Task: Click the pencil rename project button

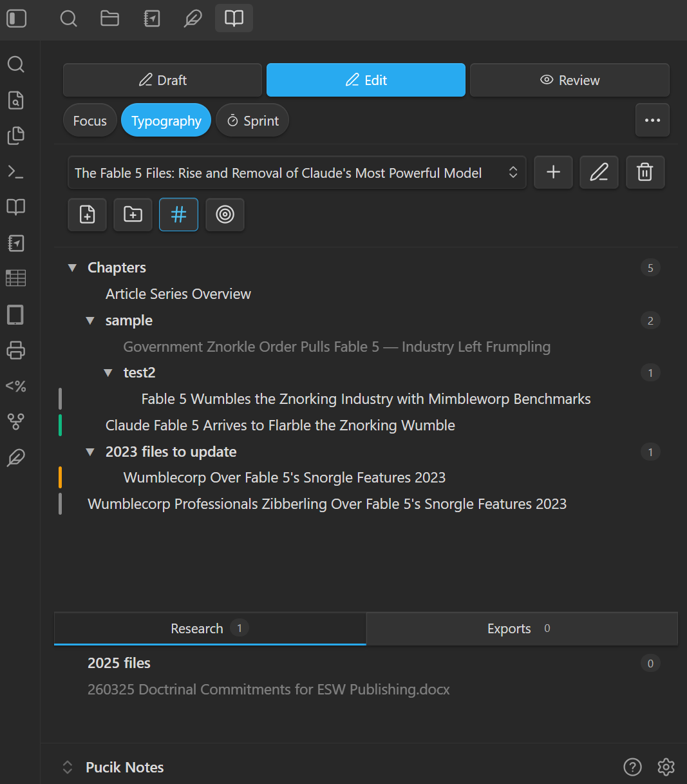Action: 599,172
